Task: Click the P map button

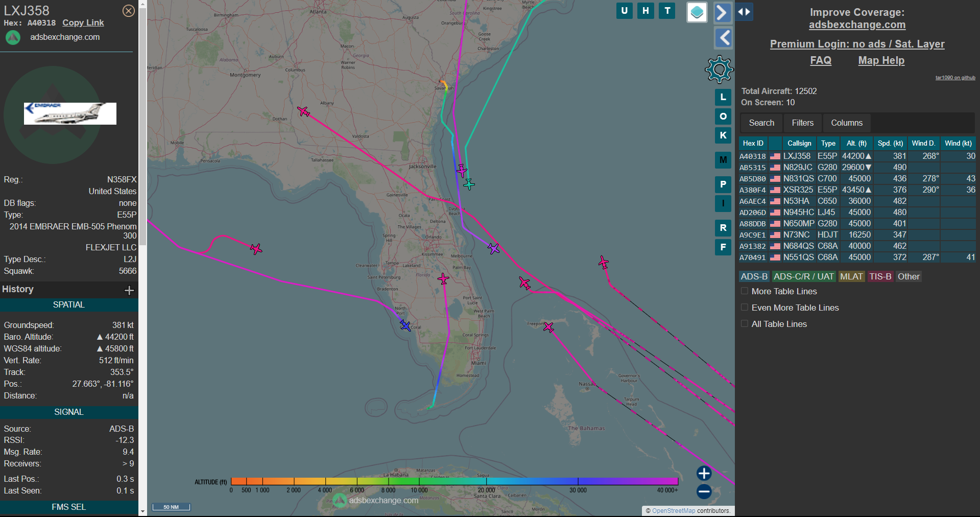Action: pos(723,184)
